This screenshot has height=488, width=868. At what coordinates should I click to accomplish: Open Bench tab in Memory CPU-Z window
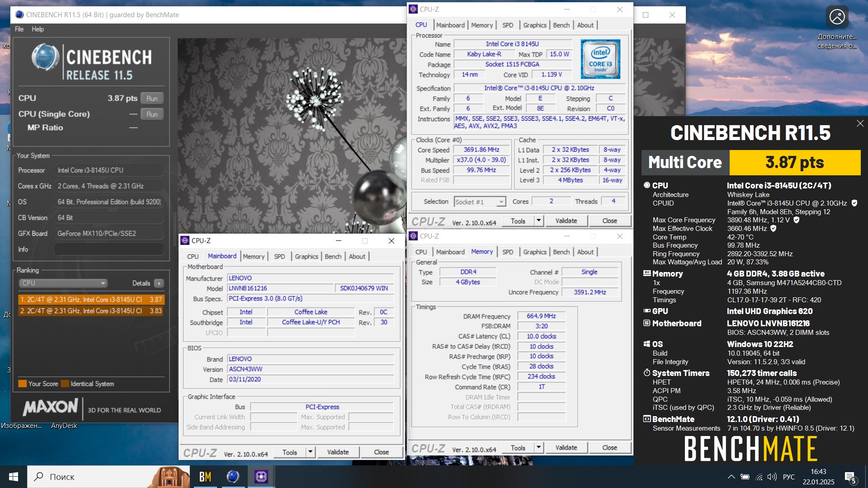561,252
